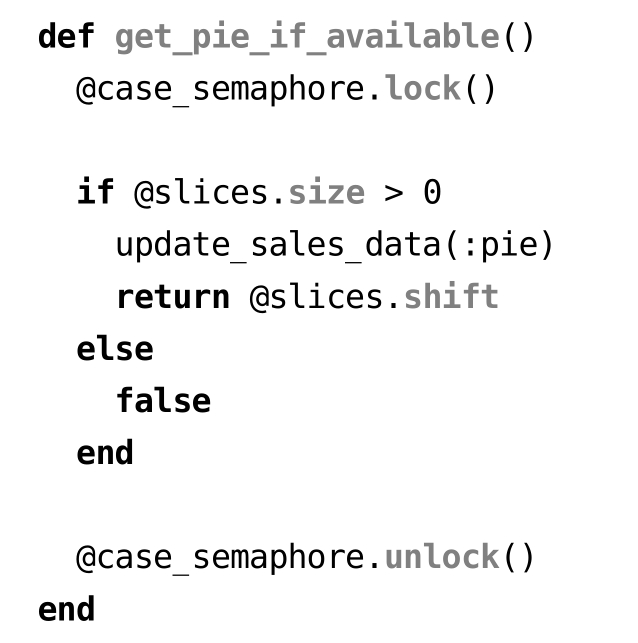
Task: Click the "def" keyword
Action: pos(66,38)
